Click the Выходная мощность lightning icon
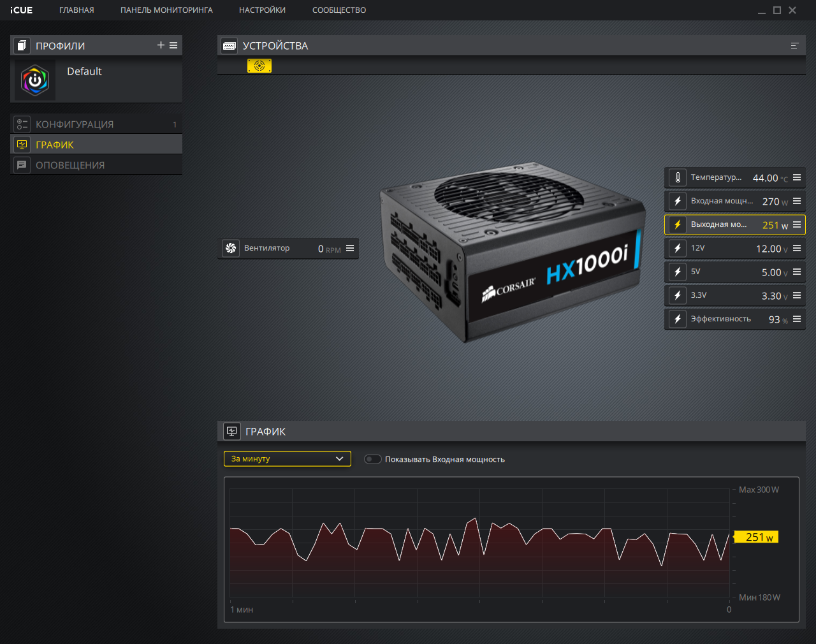The width and height of the screenshot is (816, 644). pyautogui.click(x=678, y=224)
